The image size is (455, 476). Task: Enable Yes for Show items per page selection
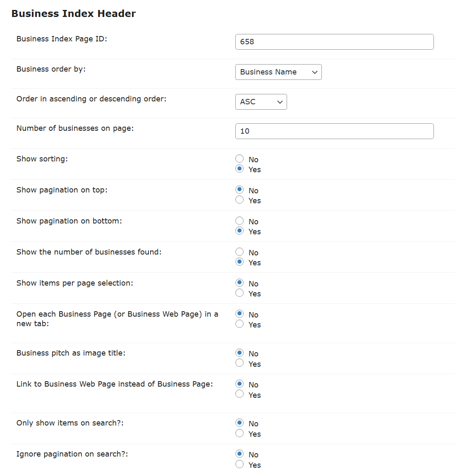coord(239,293)
